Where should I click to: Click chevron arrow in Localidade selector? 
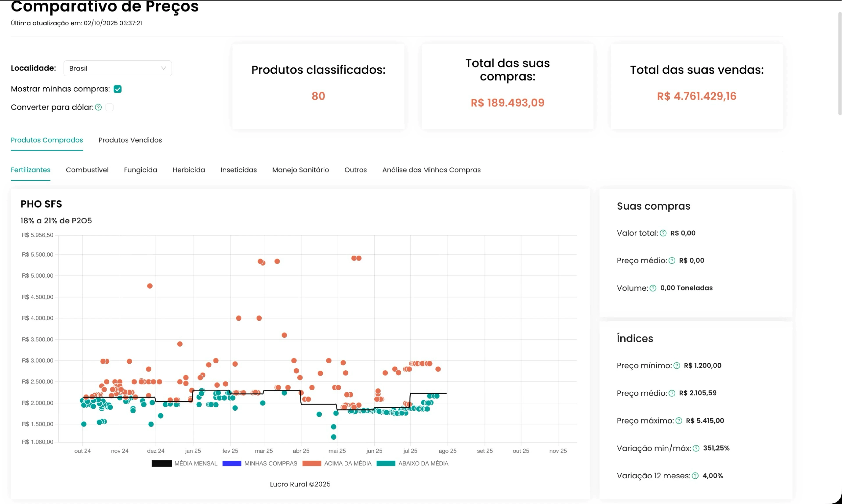click(164, 68)
